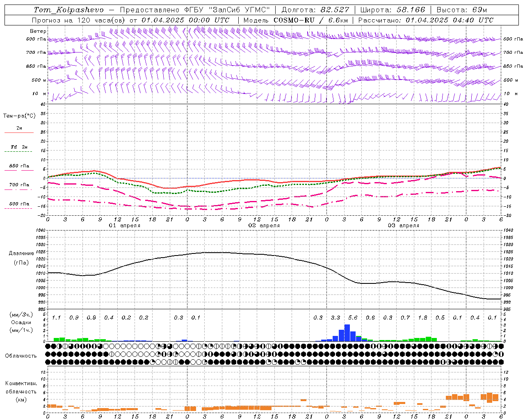Click the 1.1 precipitation value
This screenshot has width=525, height=420.
(56, 318)
